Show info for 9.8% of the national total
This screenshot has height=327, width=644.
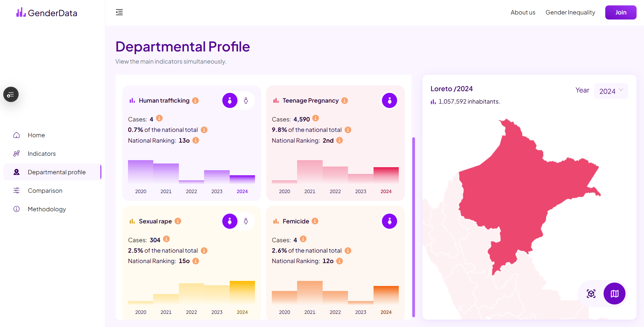pyautogui.click(x=348, y=130)
